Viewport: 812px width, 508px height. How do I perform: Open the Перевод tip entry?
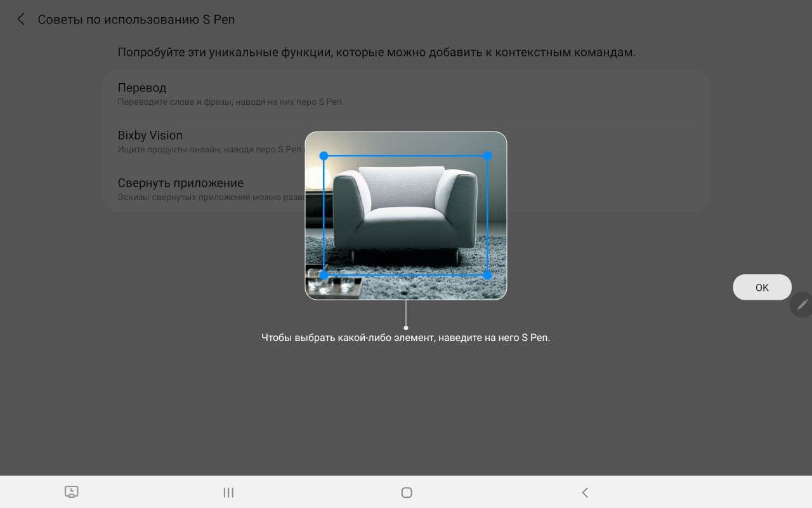coord(142,88)
